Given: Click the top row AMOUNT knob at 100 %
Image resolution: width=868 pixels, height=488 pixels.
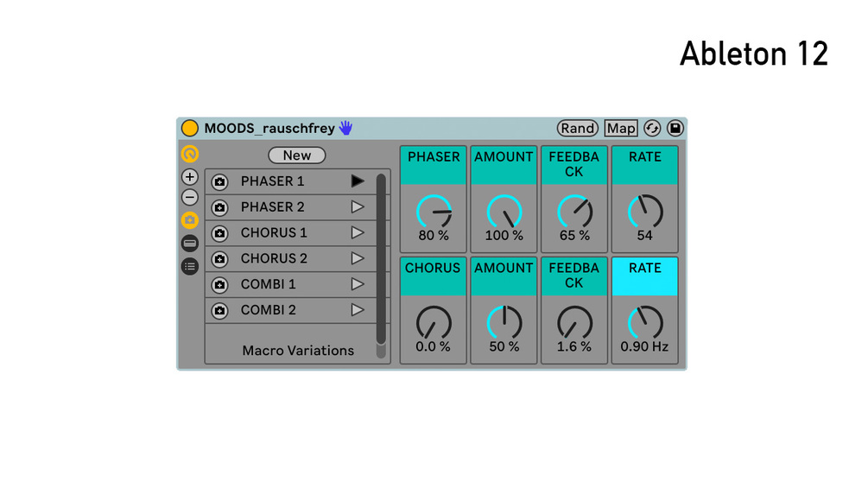Looking at the screenshot, I should [x=504, y=212].
